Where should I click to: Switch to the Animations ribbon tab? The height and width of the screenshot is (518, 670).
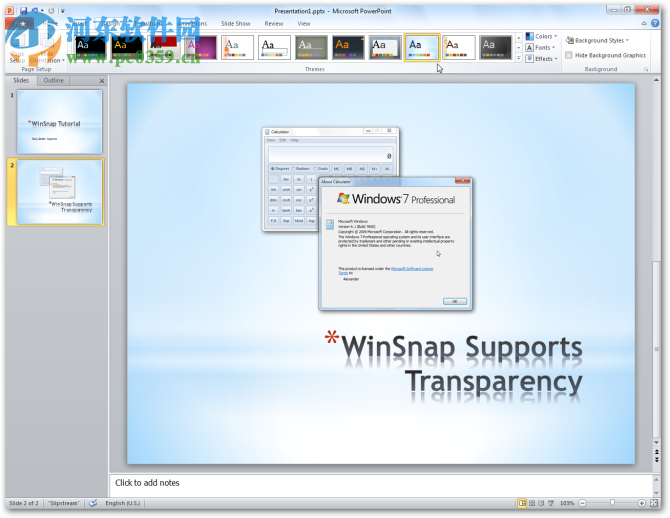(x=193, y=24)
